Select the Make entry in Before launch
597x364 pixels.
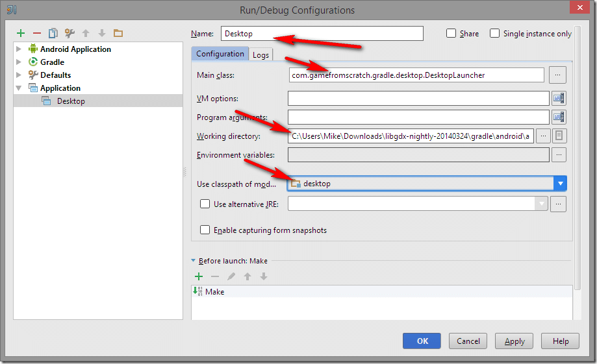pos(382,292)
